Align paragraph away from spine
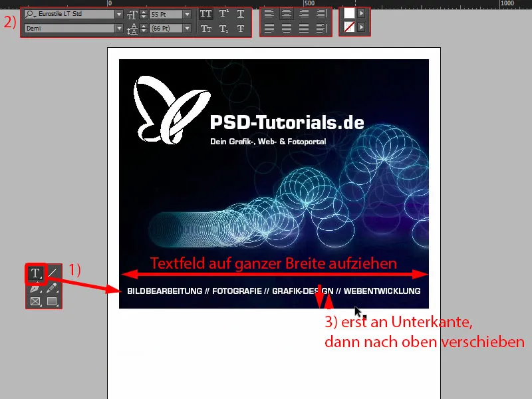Image resolution: width=532 pixels, height=399 pixels. [321, 28]
